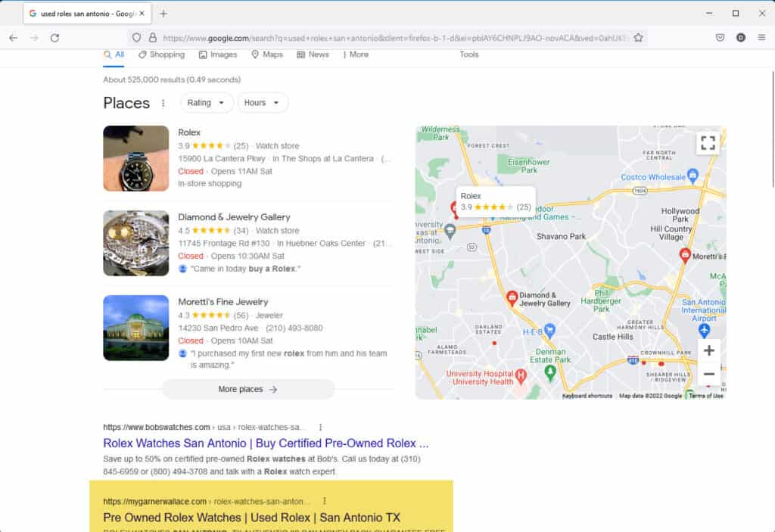Open the Rating filter dropdown
Image resolution: width=775 pixels, height=532 pixels.
pos(206,103)
